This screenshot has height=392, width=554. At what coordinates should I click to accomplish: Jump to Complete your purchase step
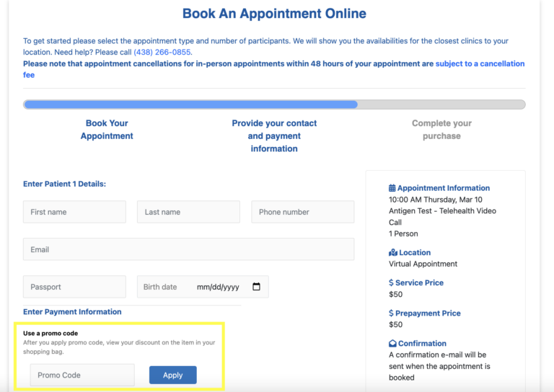441,130
